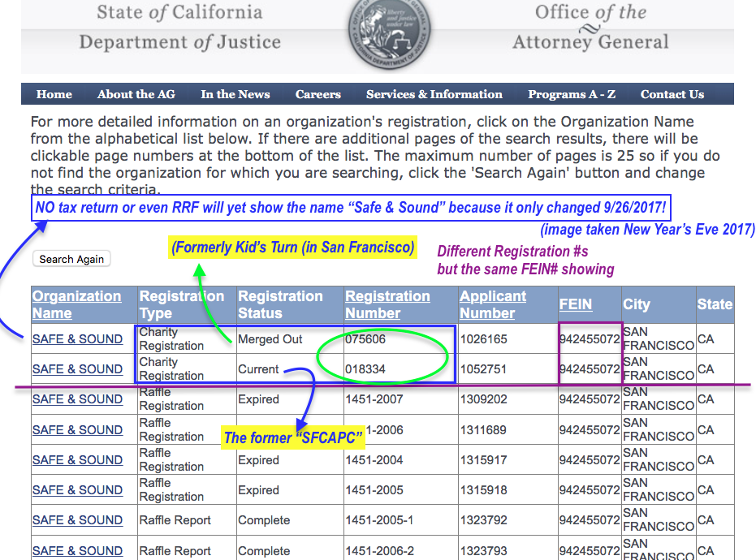Select Programs A - Z in navigation
This screenshot has width=756, height=560.
572,94
